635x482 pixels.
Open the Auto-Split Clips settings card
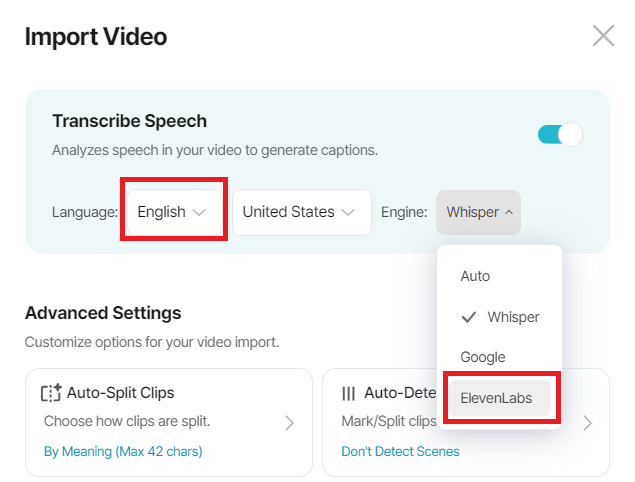pos(169,422)
